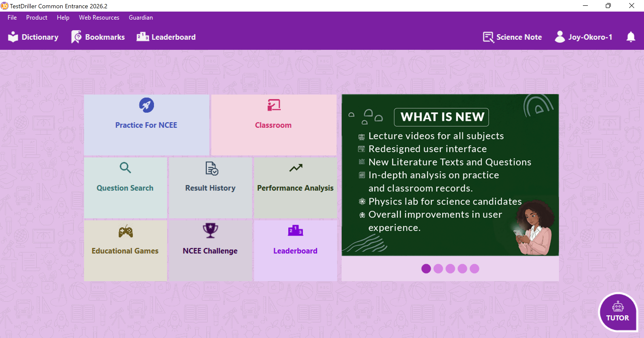Click the TestDriller app logo in title bar
644x338 pixels.
click(4, 6)
